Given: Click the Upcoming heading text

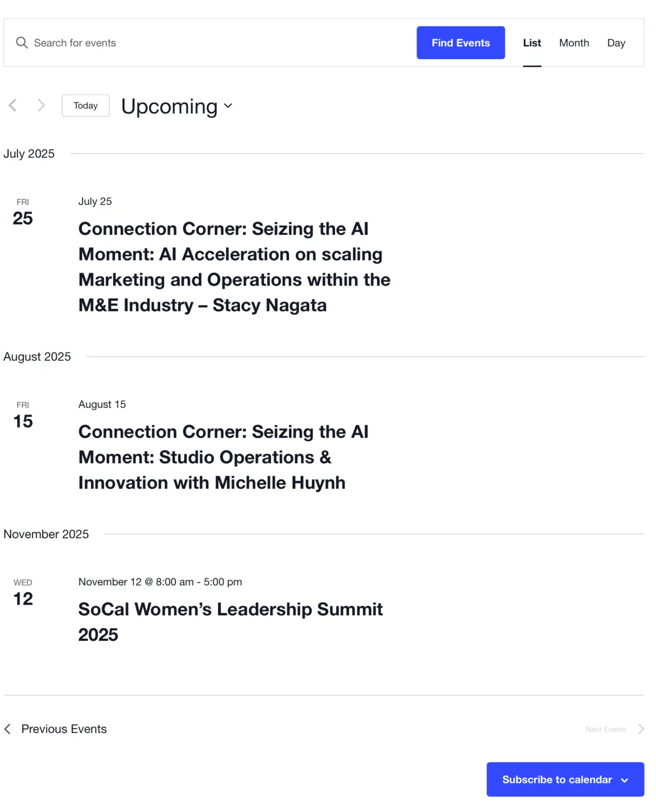Looking at the screenshot, I should click(x=169, y=106).
